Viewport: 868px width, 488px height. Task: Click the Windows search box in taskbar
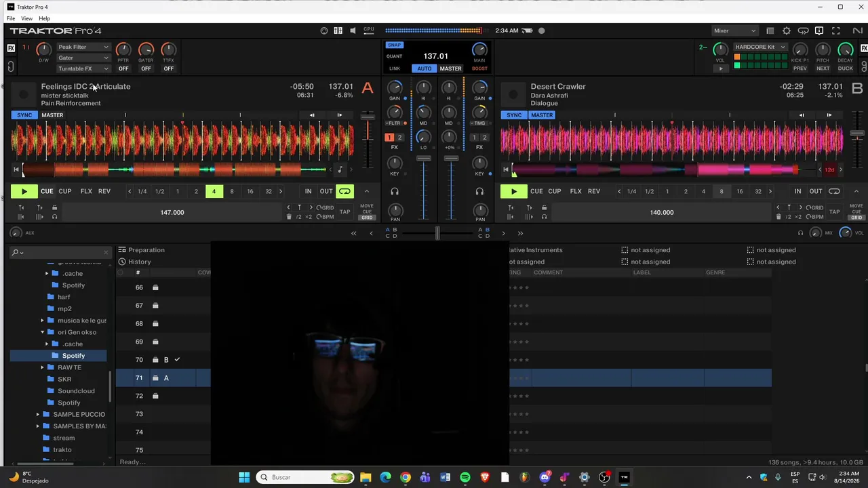point(304,477)
